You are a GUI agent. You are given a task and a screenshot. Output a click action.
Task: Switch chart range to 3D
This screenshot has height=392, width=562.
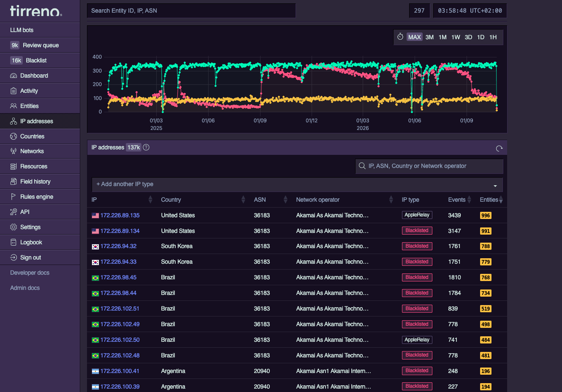click(x=468, y=37)
